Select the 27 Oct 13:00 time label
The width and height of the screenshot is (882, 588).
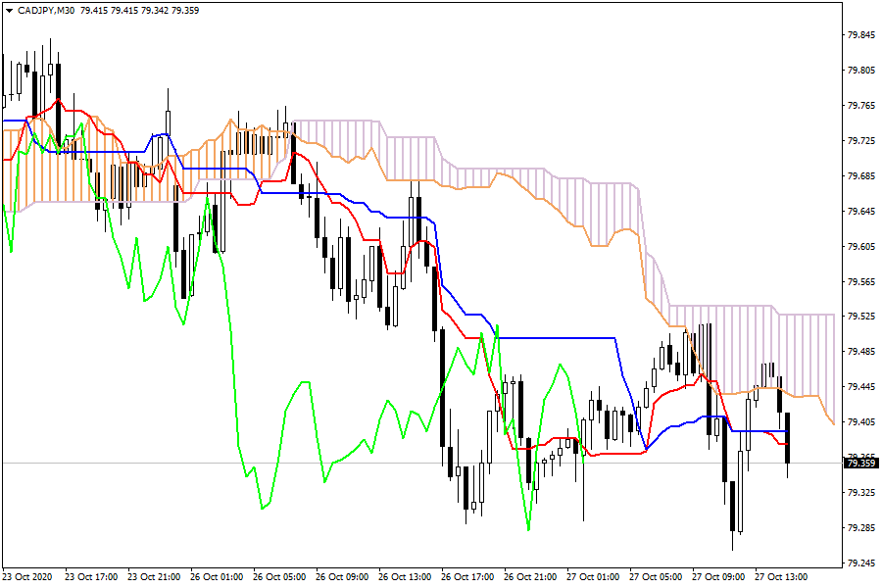tap(783, 577)
